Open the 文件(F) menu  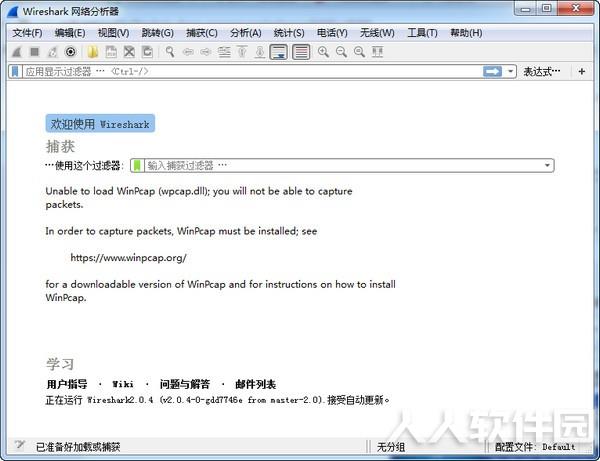pyautogui.click(x=27, y=33)
